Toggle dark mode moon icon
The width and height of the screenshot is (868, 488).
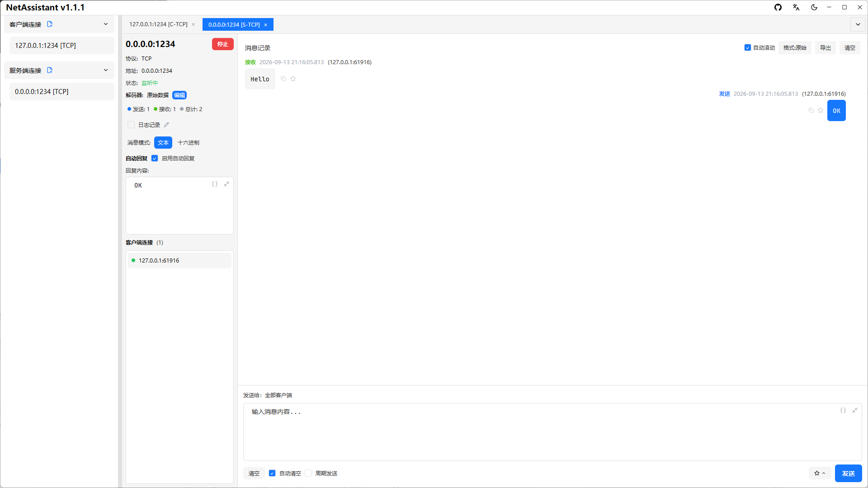(x=814, y=7)
